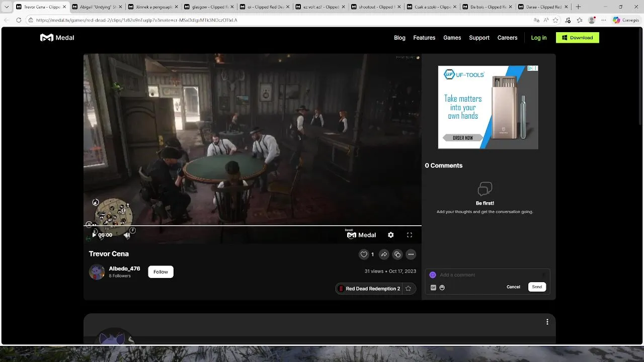
Task: Click the 31 views text
Action: (x=374, y=271)
